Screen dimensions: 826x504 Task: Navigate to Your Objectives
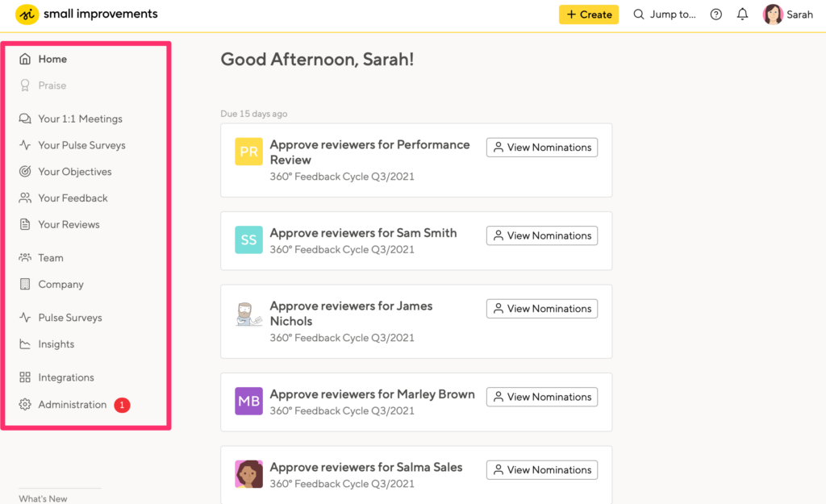(75, 172)
